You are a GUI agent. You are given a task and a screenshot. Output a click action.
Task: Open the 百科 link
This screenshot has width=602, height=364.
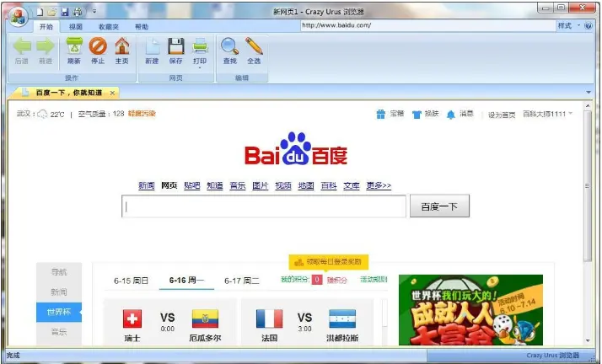tap(329, 185)
